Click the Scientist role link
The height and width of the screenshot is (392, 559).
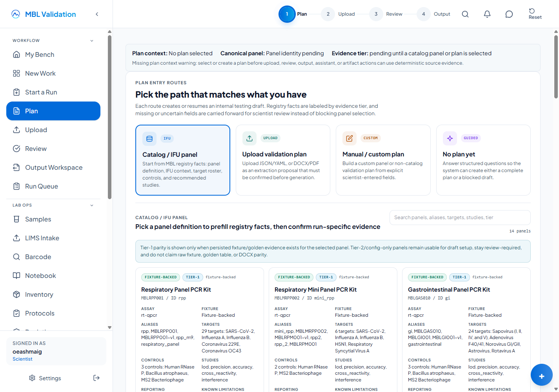click(22, 359)
